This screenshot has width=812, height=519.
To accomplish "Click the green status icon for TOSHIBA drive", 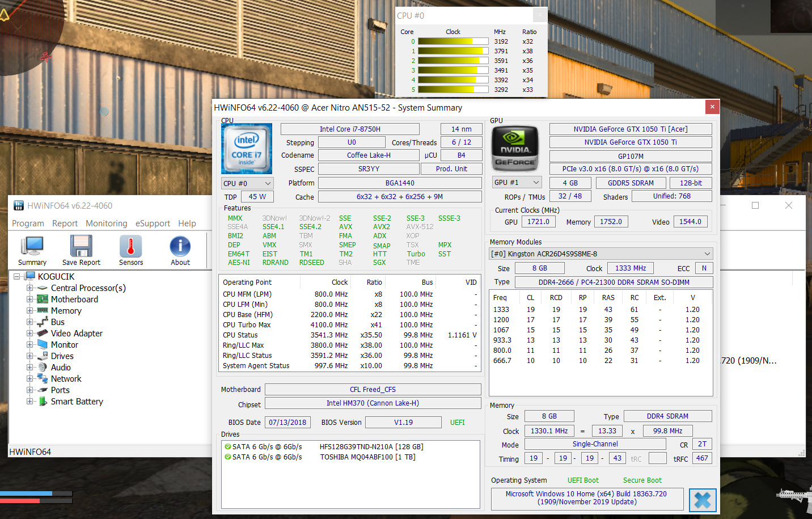I will (x=228, y=457).
